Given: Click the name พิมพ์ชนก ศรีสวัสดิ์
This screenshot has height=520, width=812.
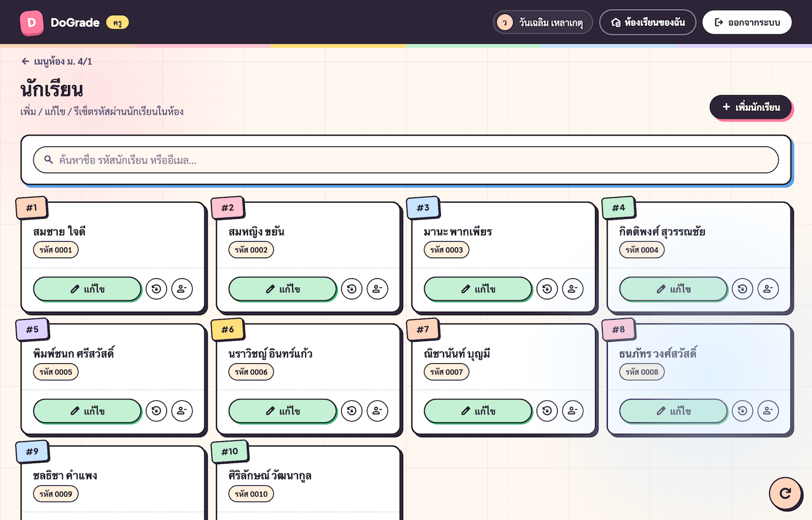Looking at the screenshot, I should click(74, 353).
